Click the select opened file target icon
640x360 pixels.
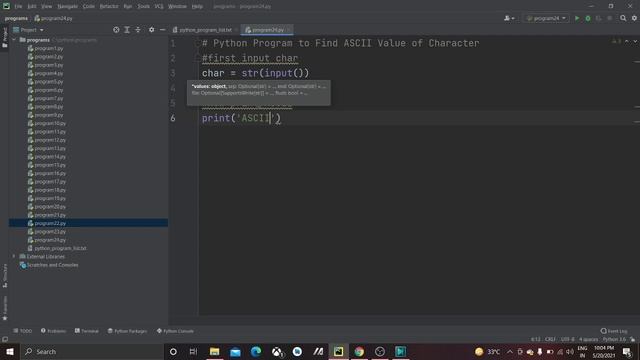click(x=116, y=30)
